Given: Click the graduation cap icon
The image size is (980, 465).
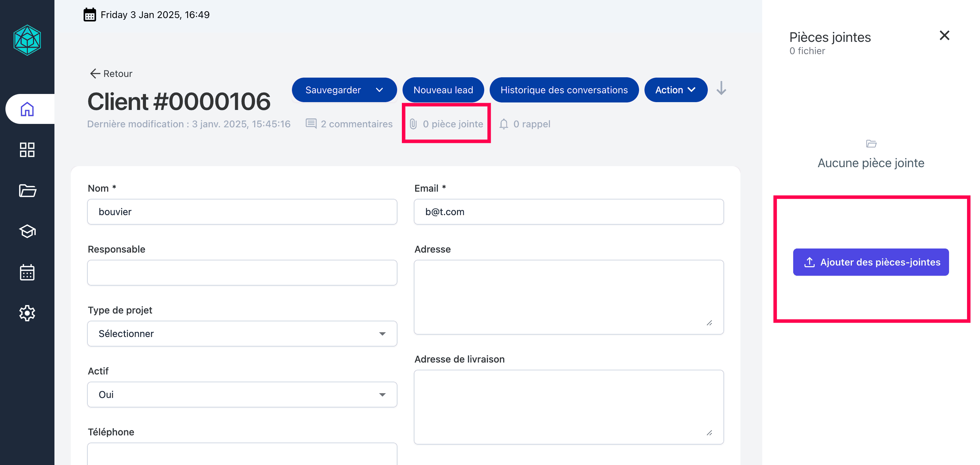Looking at the screenshot, I should [x=27, y=231].
